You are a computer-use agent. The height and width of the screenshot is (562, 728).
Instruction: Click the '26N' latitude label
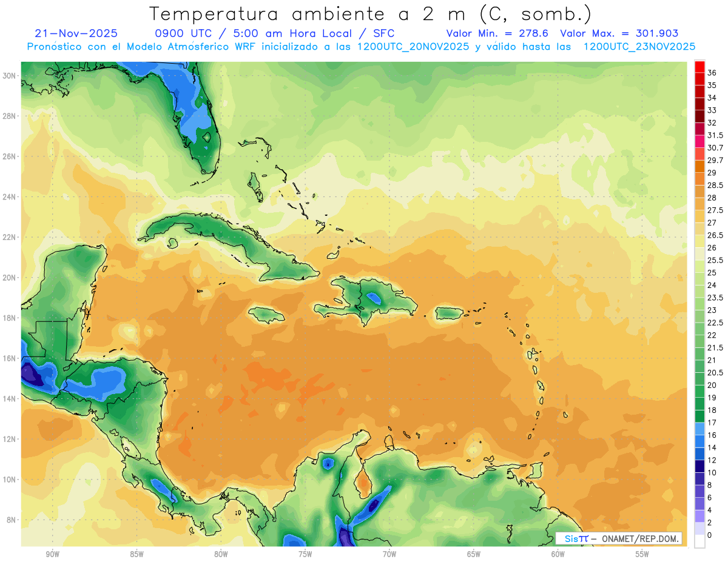coord(10,156)
